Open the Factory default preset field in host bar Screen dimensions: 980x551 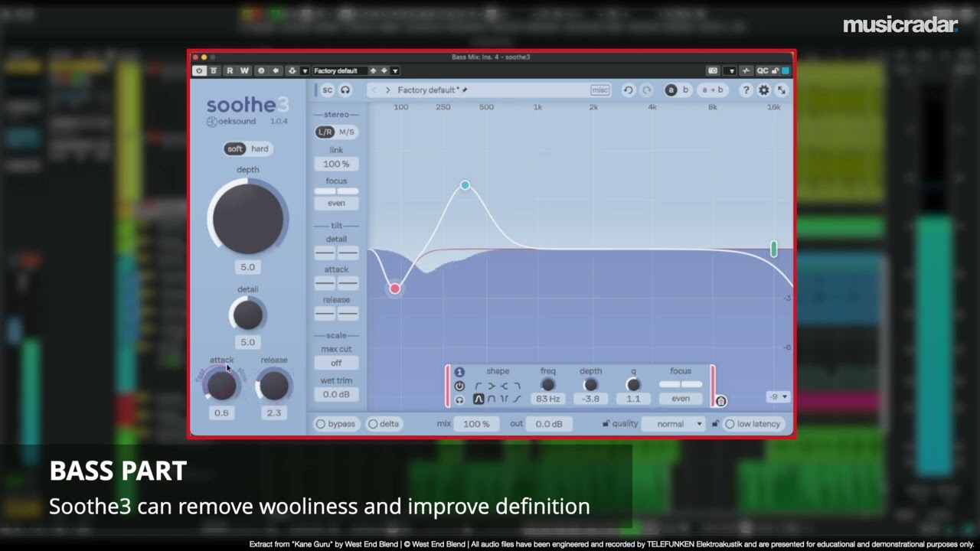pyautogui.click(x=340, y=70)
